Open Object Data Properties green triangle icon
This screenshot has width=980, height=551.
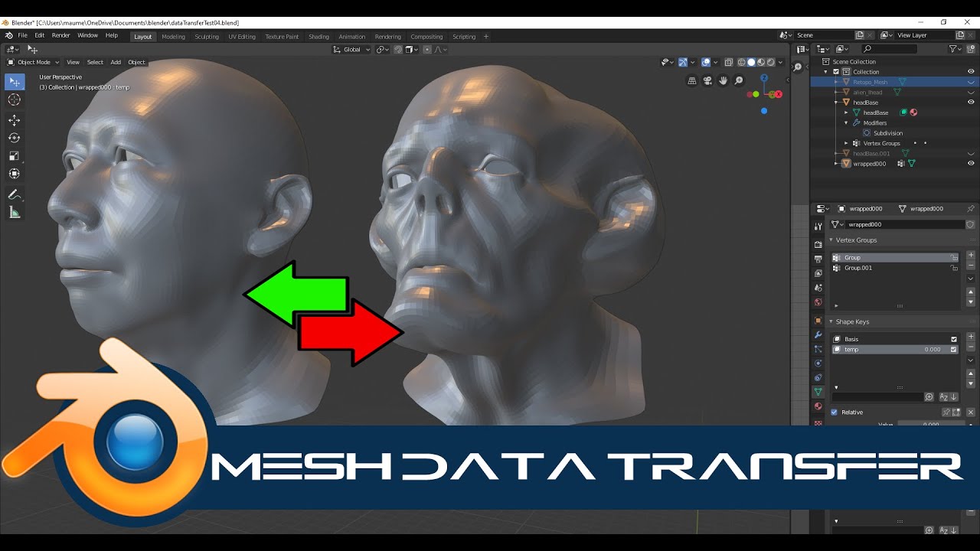(818, 391)
